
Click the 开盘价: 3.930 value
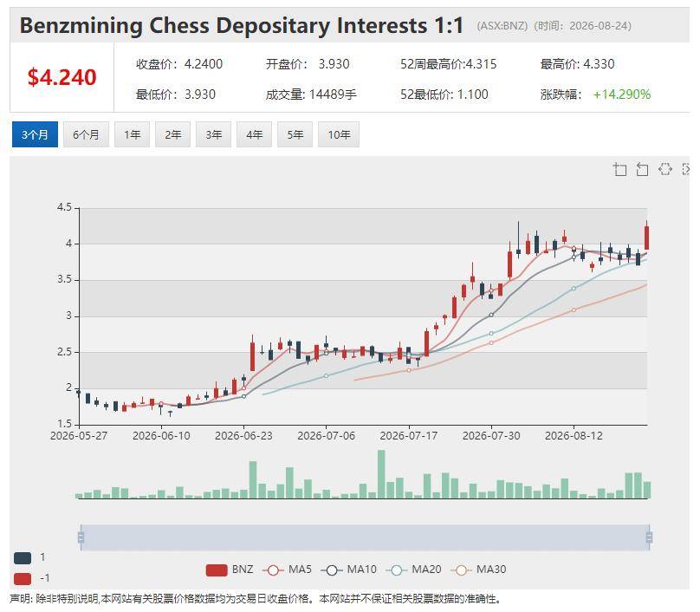pos(308,64)
